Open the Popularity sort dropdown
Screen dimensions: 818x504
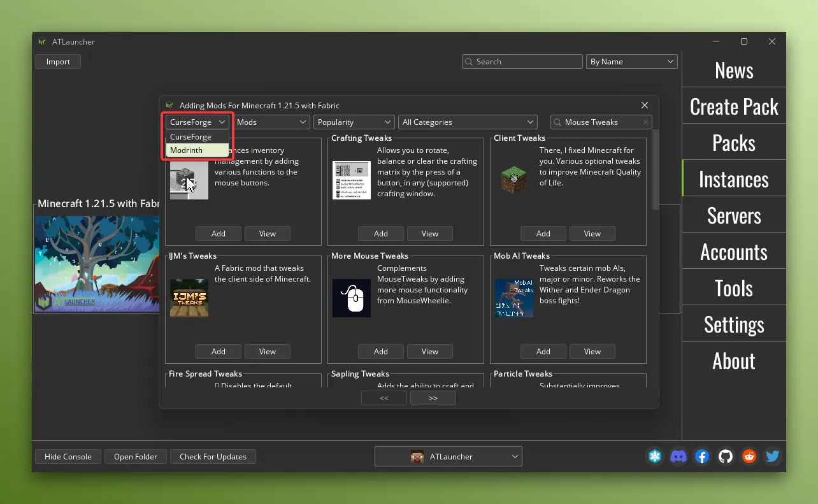(354, 122)
